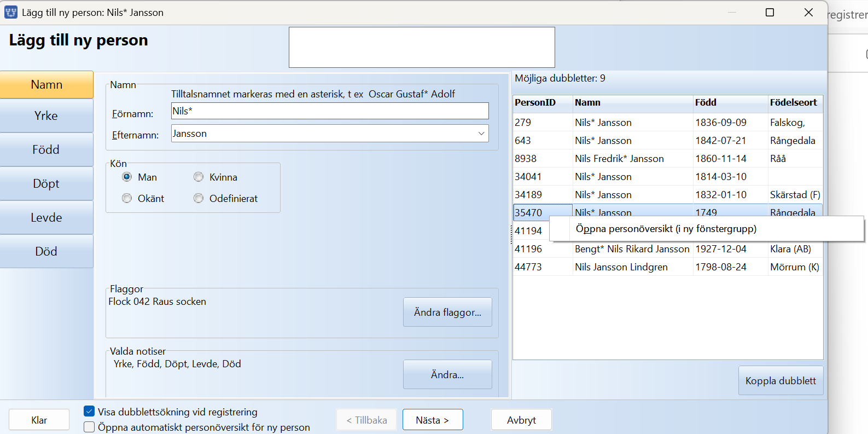Click the Koppla dubblett button

[x=780, y=381]
